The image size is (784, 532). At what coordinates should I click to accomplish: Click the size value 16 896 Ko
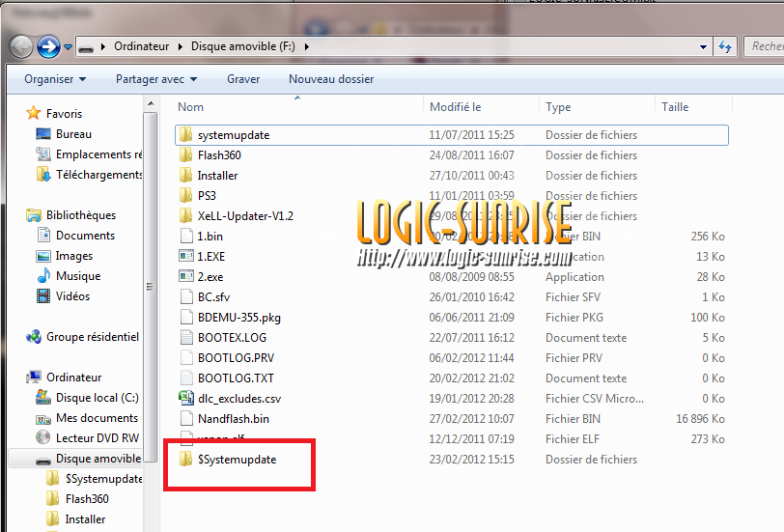(x=700, y=418)
